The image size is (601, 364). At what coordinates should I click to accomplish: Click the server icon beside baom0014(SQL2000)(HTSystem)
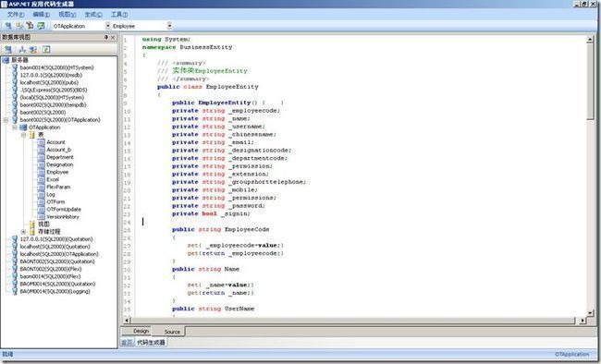pos(15,67)
